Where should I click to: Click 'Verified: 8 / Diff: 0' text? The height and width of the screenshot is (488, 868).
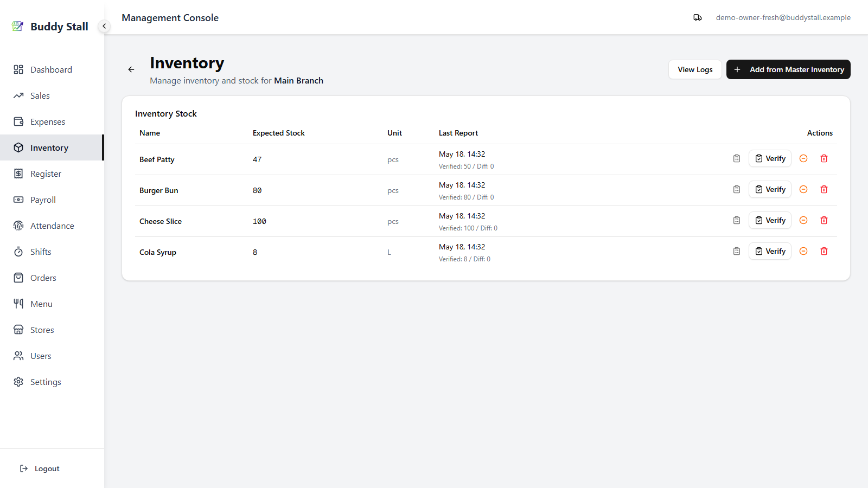coord(464,259)
